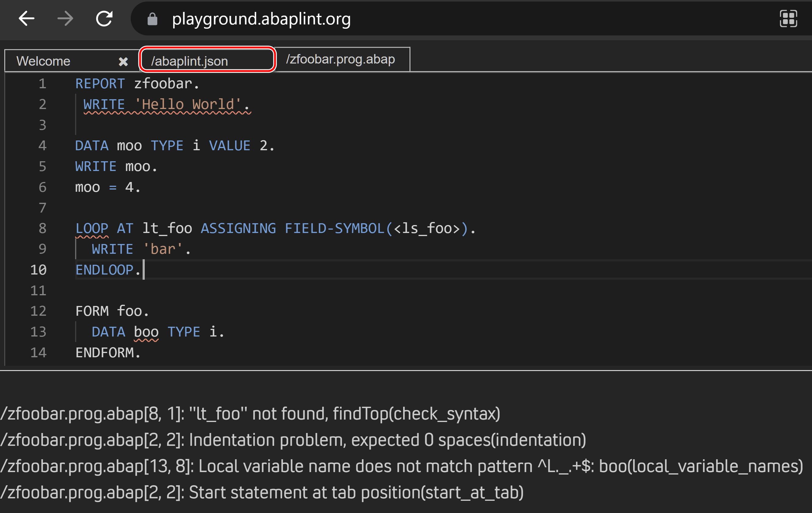Screen dimensions: 812x513
Task: Click the Start statement at tab position issue
Action: (262, 493)
